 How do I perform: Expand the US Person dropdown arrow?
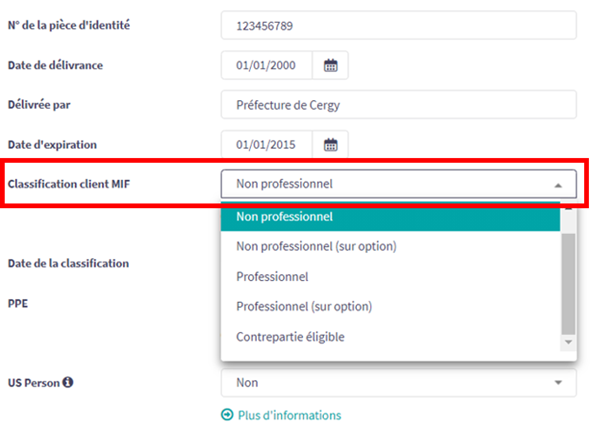coord(557,382)
